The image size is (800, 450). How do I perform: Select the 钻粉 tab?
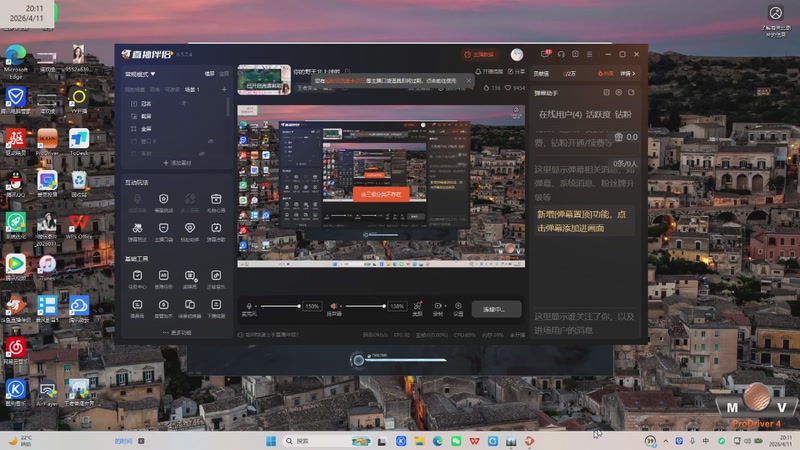click(x=623, y=114)
